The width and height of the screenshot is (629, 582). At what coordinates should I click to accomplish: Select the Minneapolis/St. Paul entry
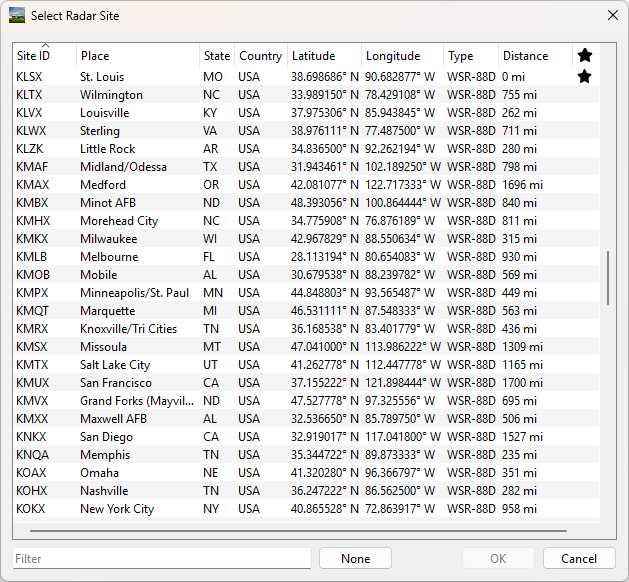(306, 293)
